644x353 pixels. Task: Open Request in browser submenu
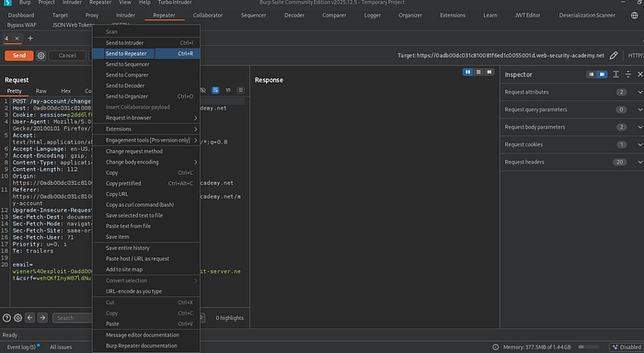pyautogui.click(x=146, y=118)
